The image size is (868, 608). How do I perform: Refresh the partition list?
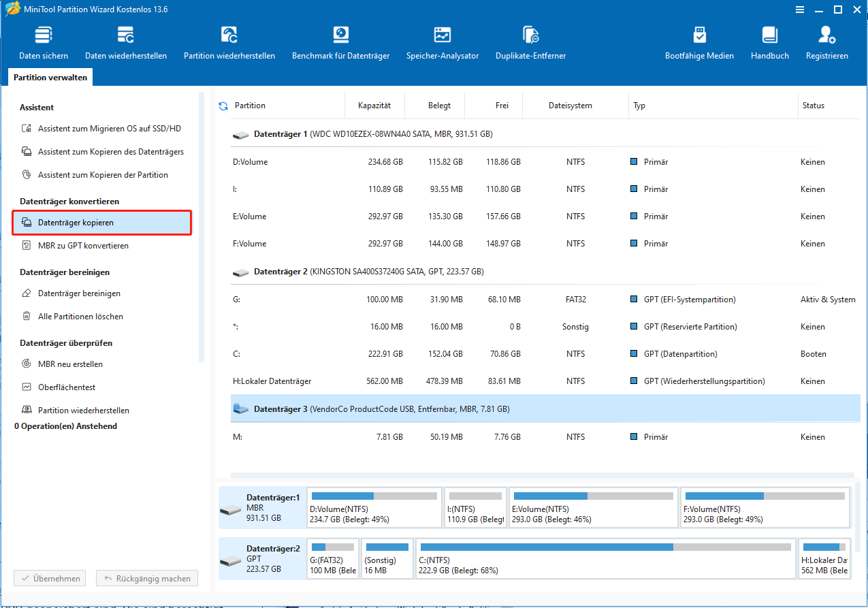point(223,106)
